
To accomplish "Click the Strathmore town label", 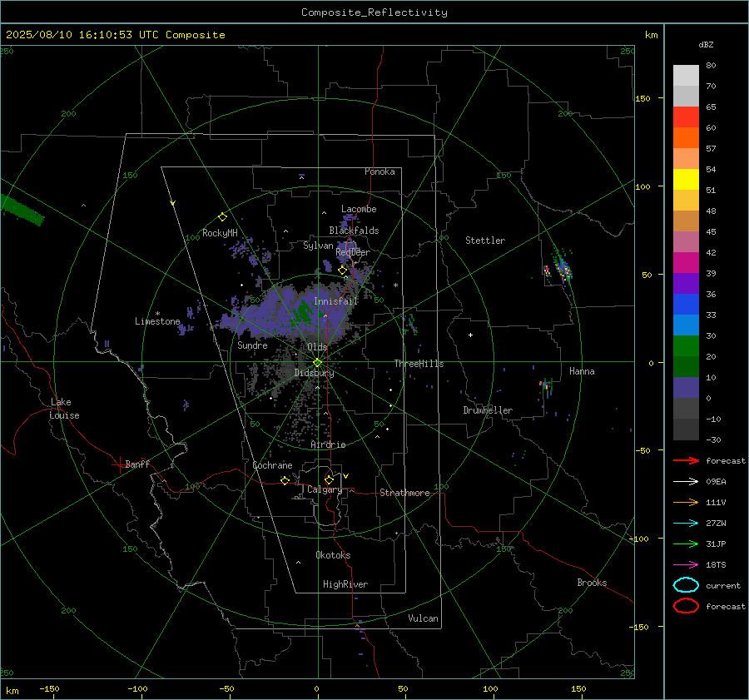I will [404, 493].
